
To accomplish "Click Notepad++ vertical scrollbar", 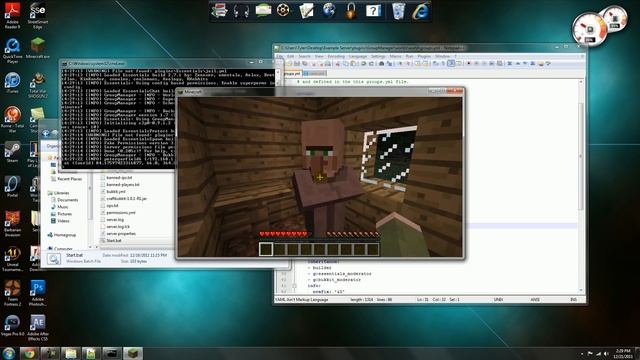I will click(580, 157).
